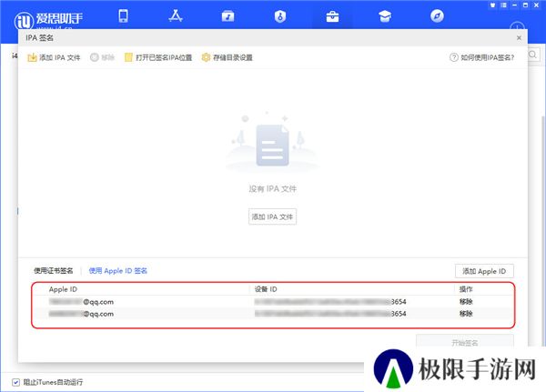Switch to 使用证书签名 tab
546x392 pixels.
coord(54,270)
